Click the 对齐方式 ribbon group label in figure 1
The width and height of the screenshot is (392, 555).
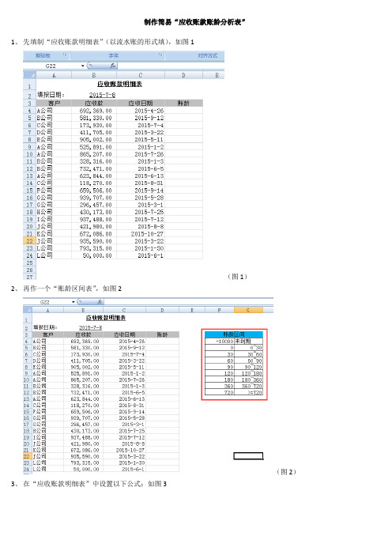[x=207, y=55]
